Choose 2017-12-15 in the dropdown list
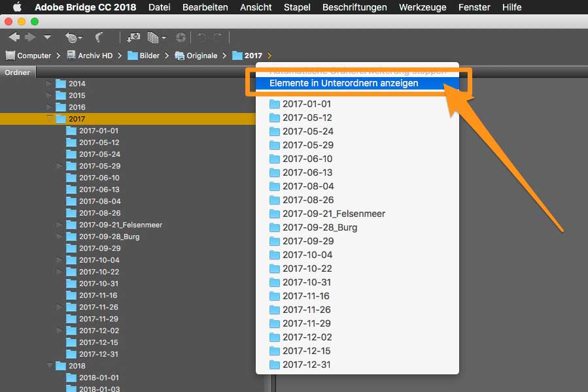 pyautogui.click(x=357, y=351)
